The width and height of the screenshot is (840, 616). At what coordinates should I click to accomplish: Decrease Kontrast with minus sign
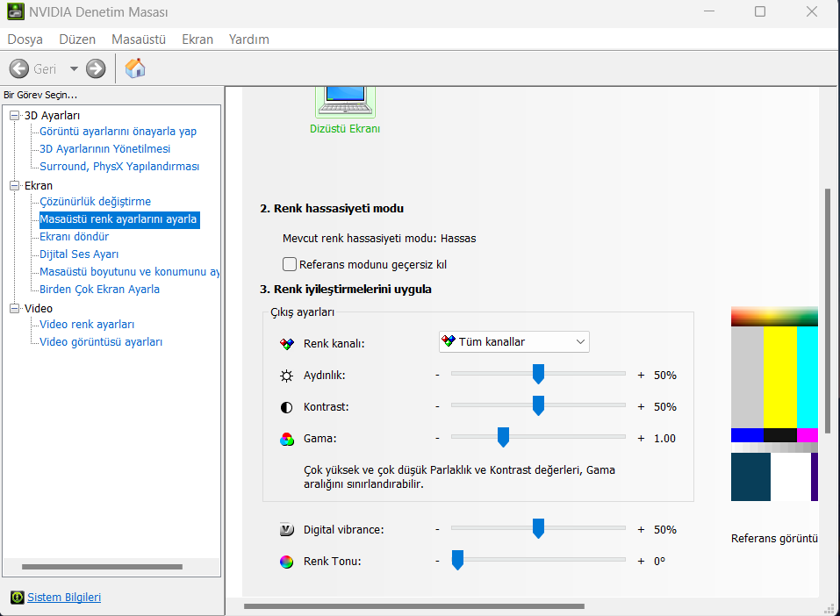click(438, 406)
